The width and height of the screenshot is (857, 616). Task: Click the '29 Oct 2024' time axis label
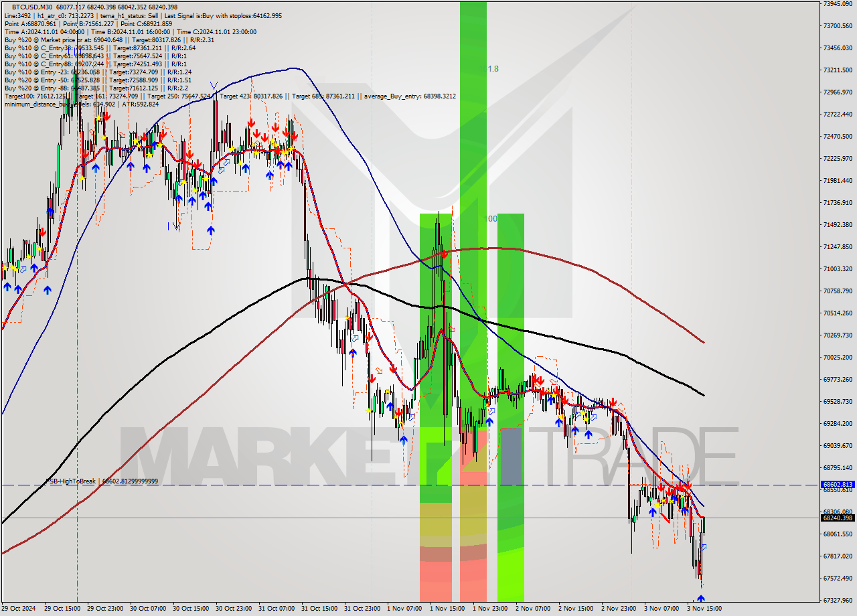(19, 609)
